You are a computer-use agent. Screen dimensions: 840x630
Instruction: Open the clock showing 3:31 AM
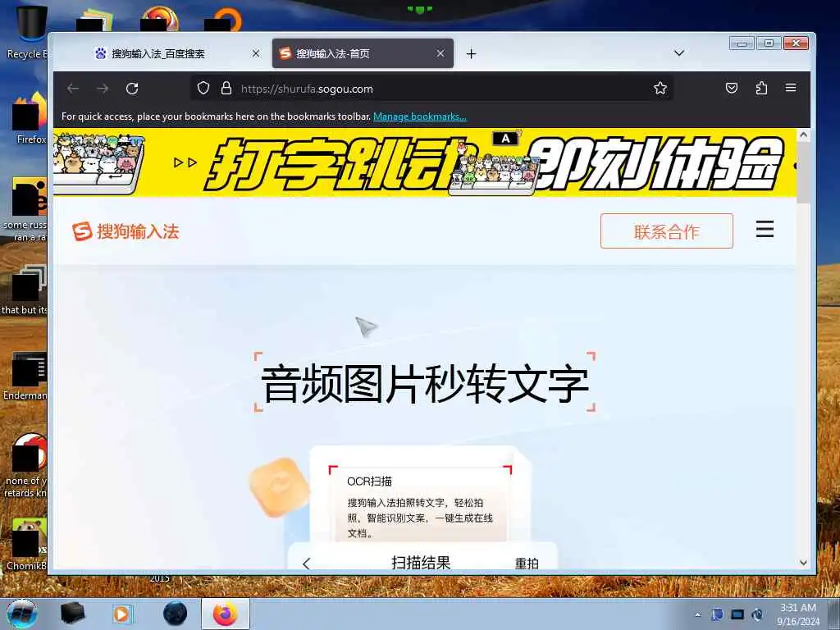click(x=798, y=614)
